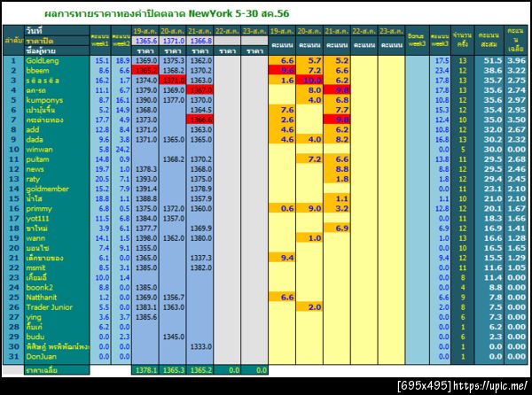532x395 pixels.
Task: Click GoldLeng's cumulative score 51.5
Action: [x=489, y=60]
